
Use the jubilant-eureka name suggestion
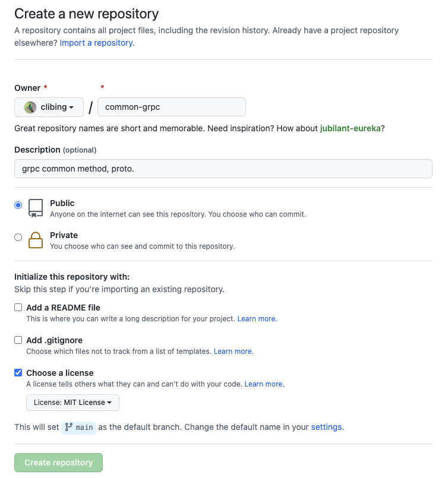(x=350, y=128)
